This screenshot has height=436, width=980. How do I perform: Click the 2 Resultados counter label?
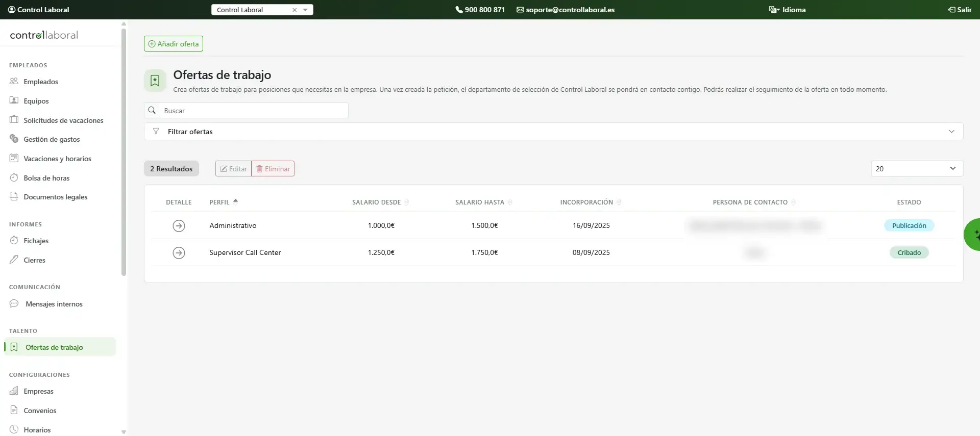click(171, 169)
